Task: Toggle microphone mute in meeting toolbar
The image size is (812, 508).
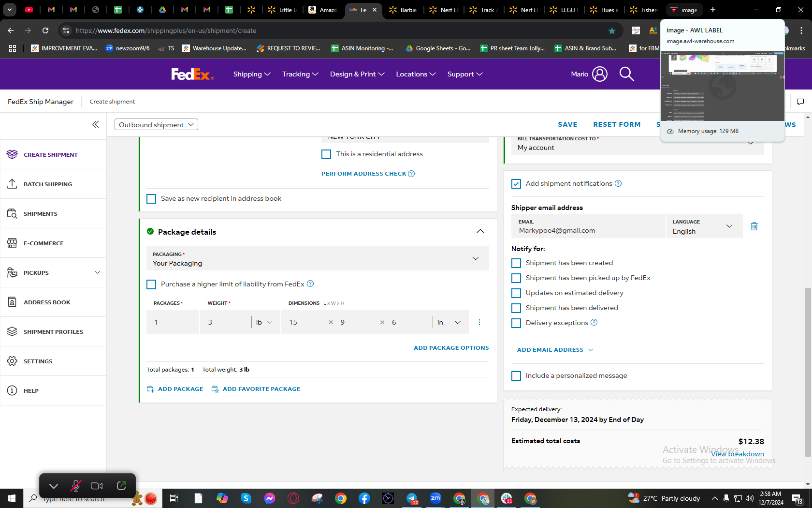Action: [75, 486]
